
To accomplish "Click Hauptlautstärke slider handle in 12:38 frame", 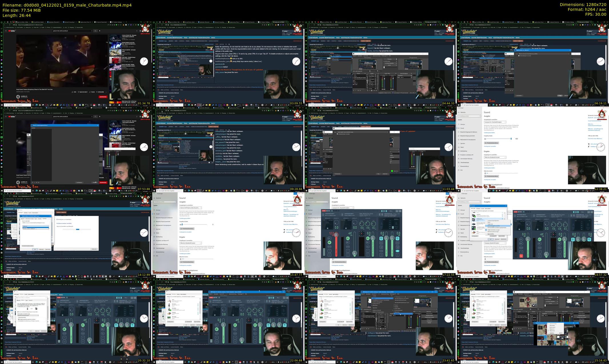I will (x=511, y=139).
